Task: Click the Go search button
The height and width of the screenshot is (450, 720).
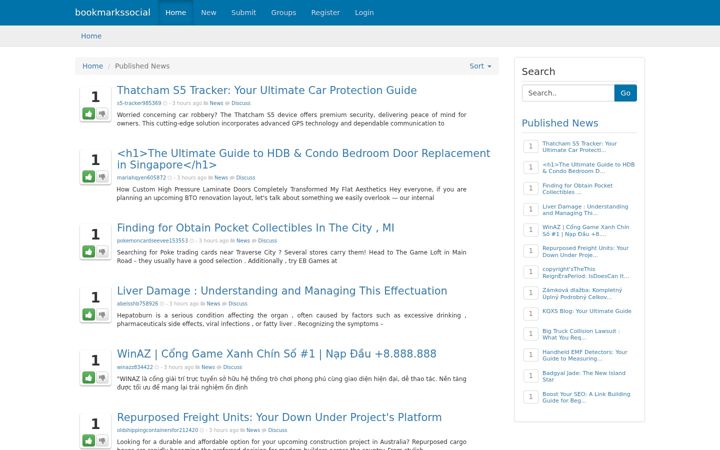Action: pyautogui.click(x=625, y=93)
